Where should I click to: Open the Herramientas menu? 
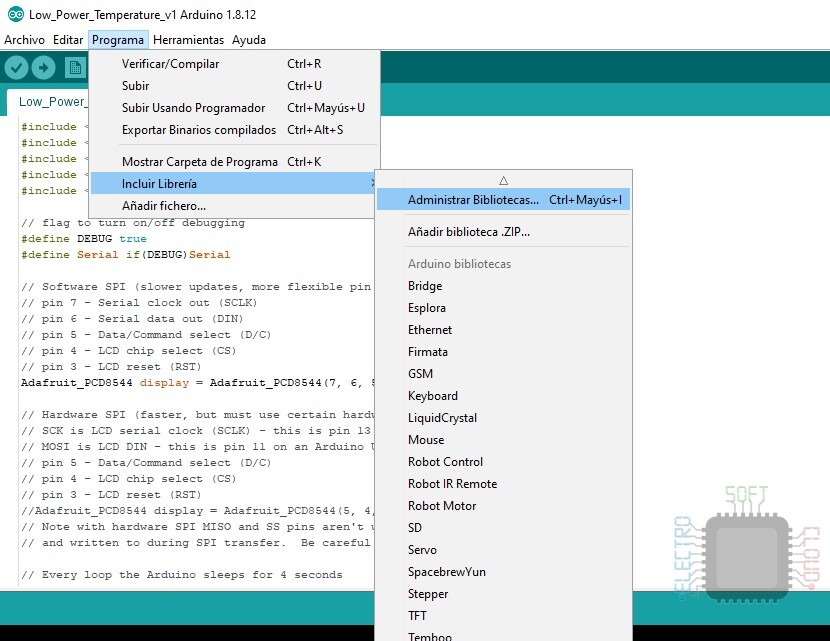coord(188,40)
